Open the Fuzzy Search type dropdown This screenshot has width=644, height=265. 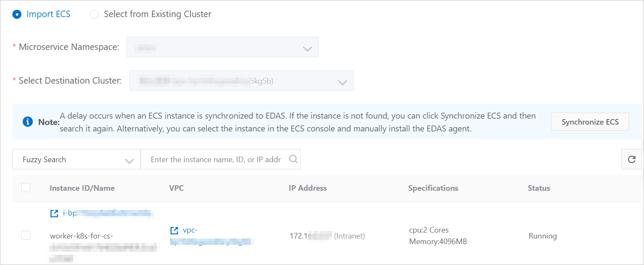[x=76, y=160]
